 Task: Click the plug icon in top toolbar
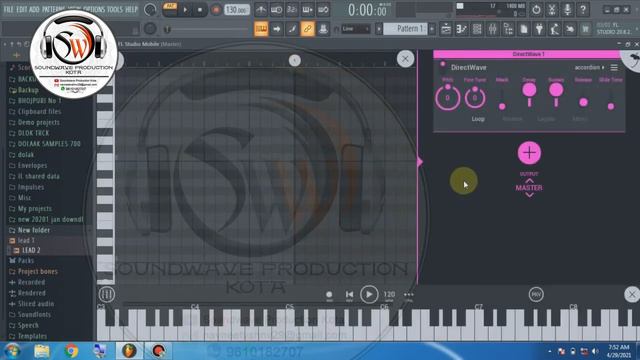[x=539, y=29]
